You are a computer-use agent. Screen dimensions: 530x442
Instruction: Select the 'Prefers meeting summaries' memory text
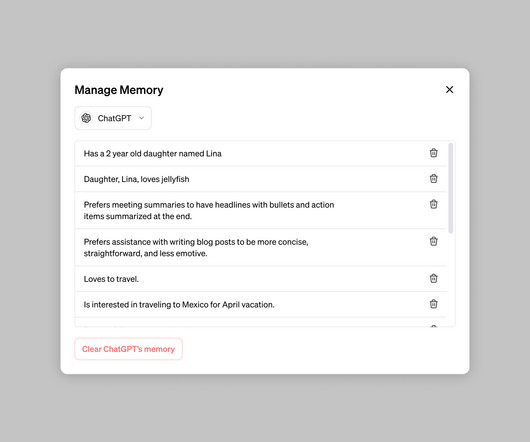coord(209,210)
